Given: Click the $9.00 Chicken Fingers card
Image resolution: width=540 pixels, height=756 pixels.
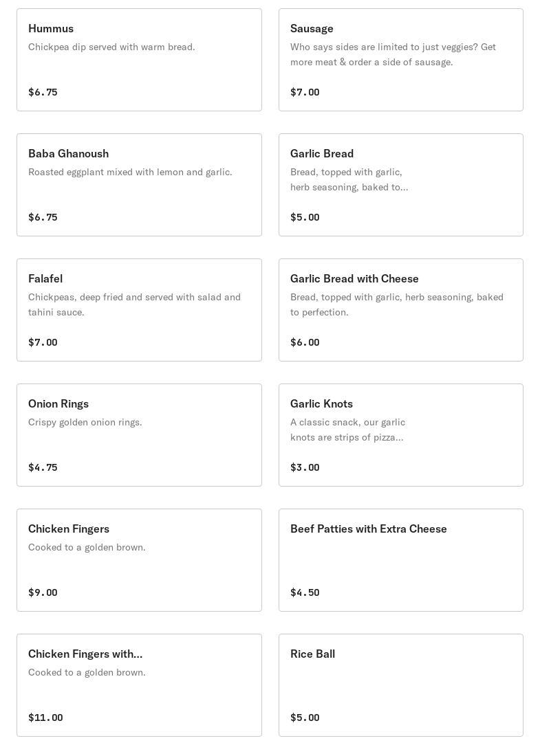Looking at the screenshot, I should (x=139, y=560).
